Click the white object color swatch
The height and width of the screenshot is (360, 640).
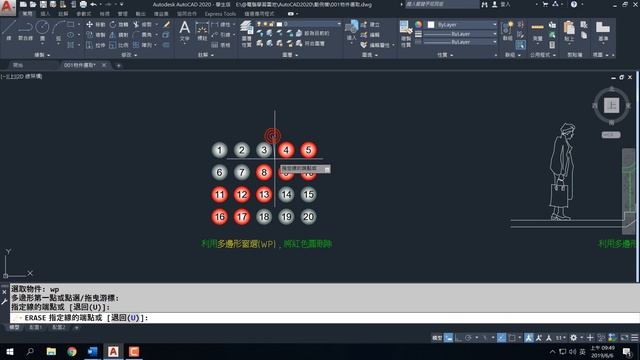point(431,24)
